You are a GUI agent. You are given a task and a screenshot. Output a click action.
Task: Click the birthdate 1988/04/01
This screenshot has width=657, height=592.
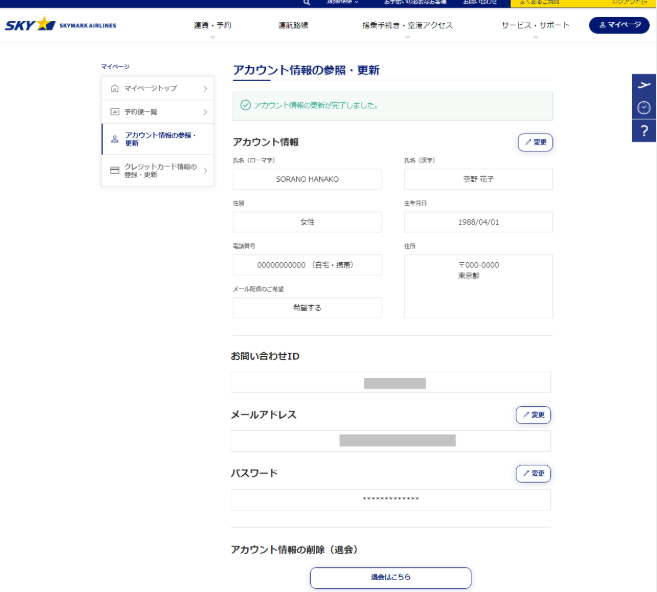pyautogui.click(x=478, y=222)
